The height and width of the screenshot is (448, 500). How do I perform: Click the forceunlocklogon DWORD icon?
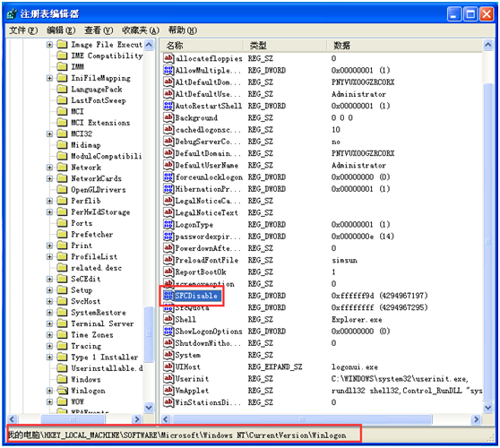pyautogui.click(x=168, y=177)
